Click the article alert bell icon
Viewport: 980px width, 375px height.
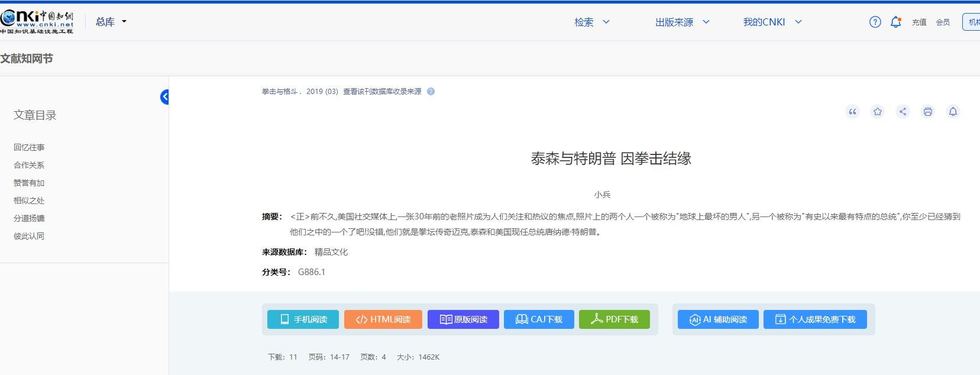tap(953, 112)
